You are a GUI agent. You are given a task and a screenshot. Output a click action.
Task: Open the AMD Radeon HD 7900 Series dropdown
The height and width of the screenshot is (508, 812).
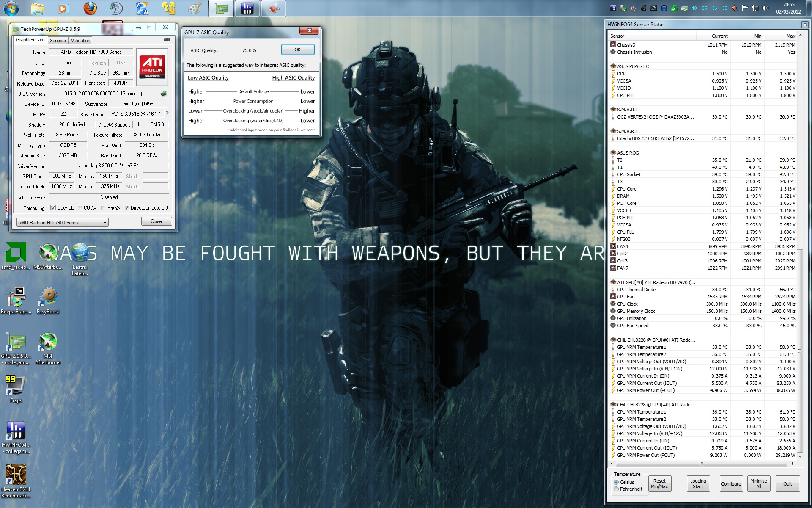tap(63, 223)
